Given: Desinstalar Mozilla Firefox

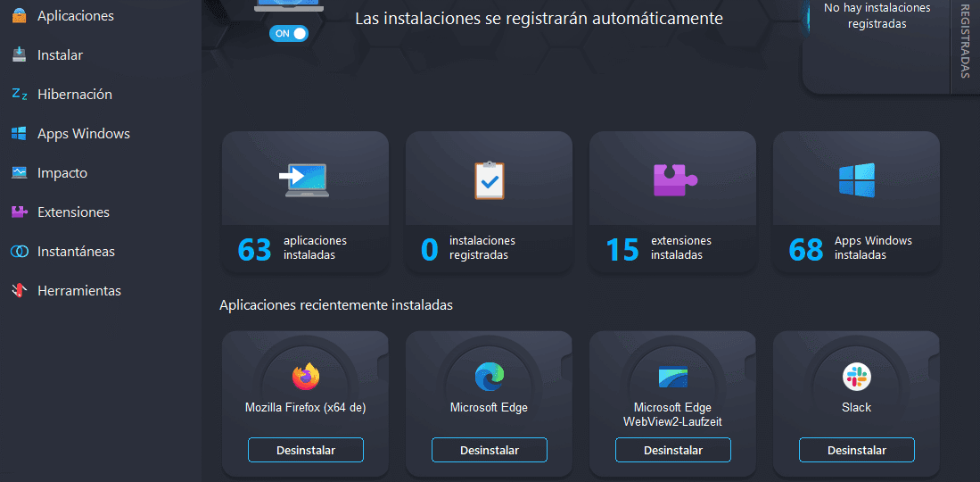Looking at the screenshot, I should coord(306,450).
